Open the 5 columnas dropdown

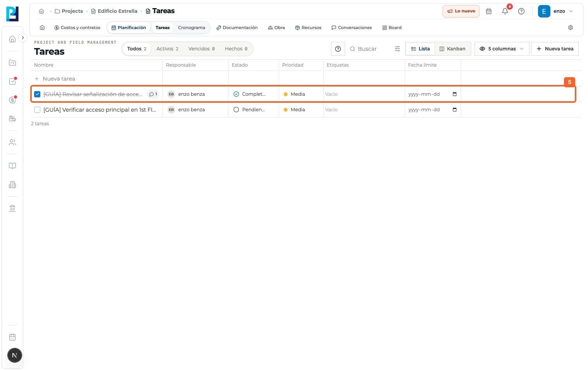coord(502,49)
